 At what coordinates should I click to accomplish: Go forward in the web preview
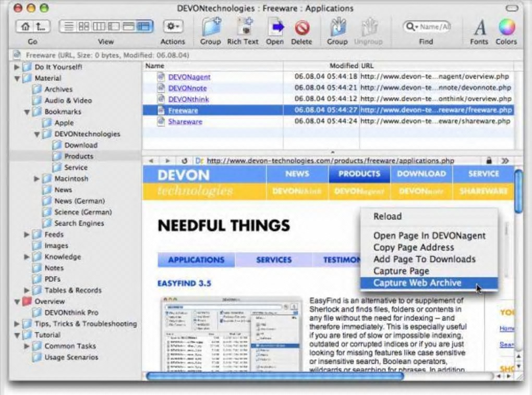(167, 161)
